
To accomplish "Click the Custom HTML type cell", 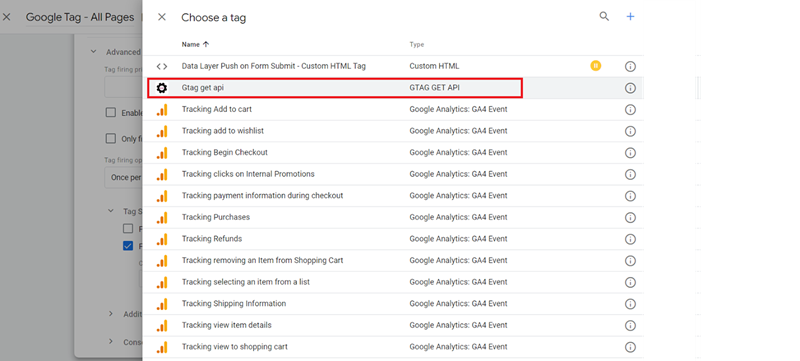I will 434,66.
